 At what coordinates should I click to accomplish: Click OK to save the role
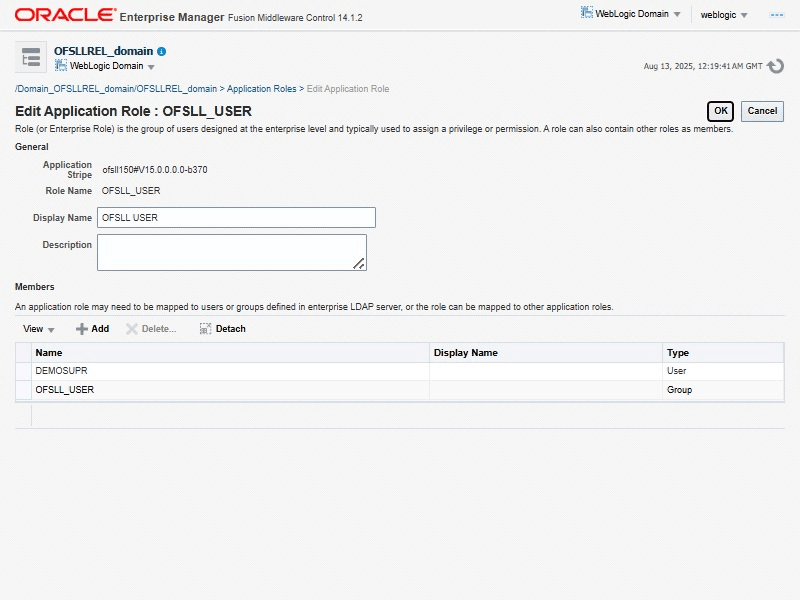tap(720, 111)
